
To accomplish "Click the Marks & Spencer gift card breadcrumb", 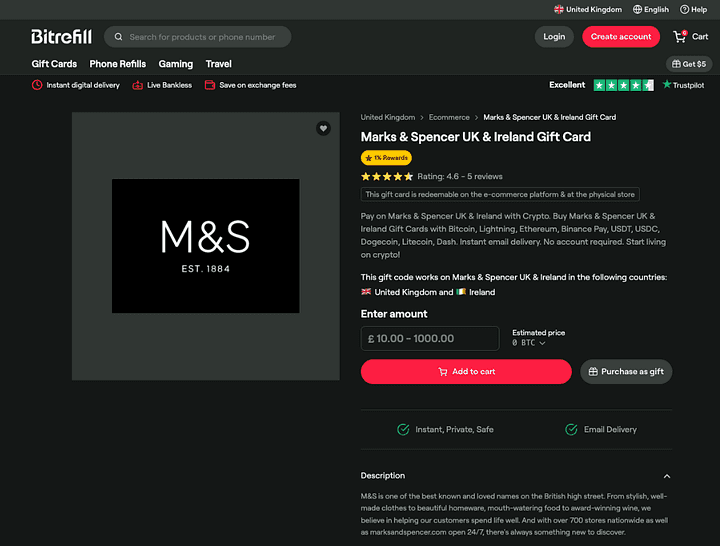I will tap(550, 118).
